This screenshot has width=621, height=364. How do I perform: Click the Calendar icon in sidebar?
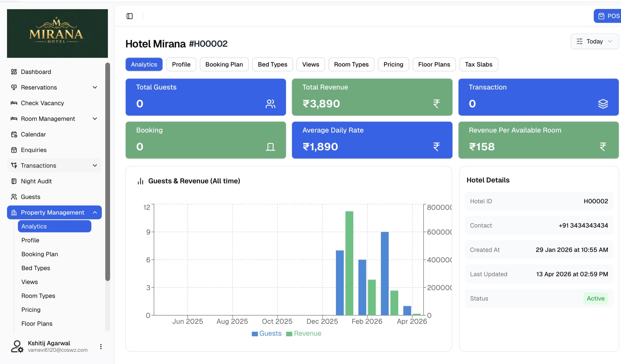coord(14,134)
